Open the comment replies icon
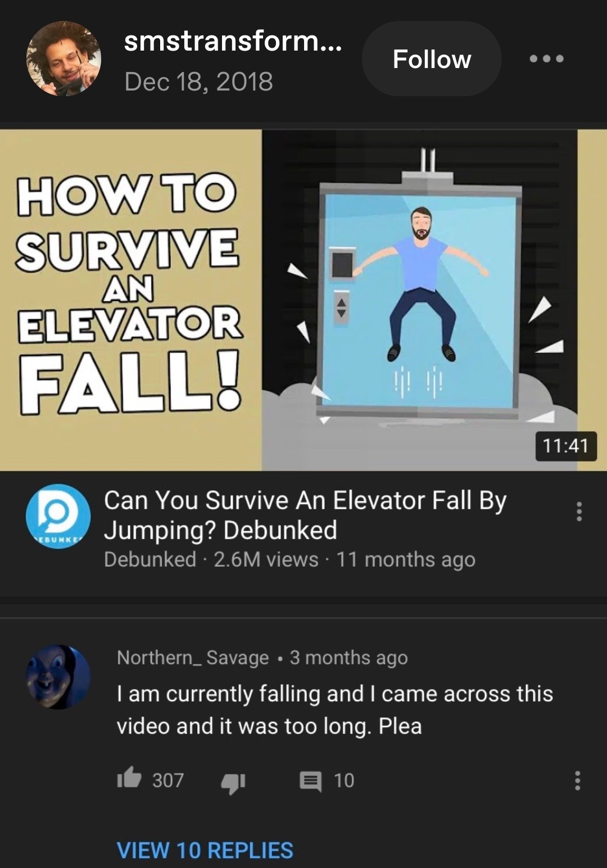 (x=310, y=781)
